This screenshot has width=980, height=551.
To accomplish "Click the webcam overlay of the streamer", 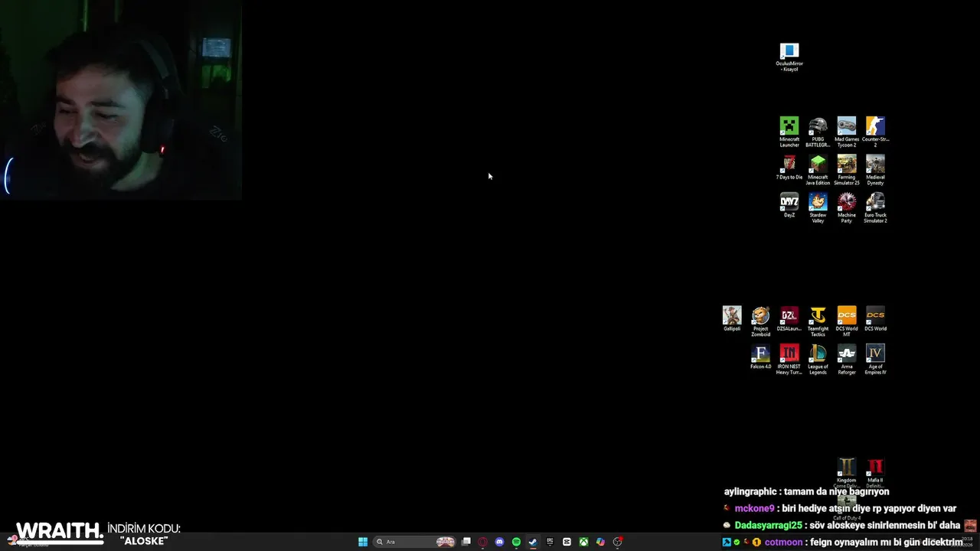I will pos(121,100).
